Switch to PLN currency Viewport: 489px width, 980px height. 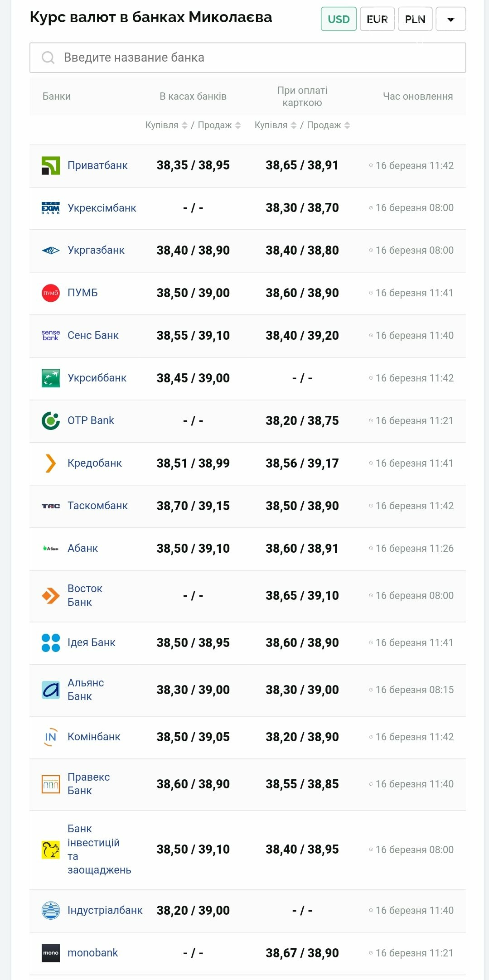click(415, 19)
